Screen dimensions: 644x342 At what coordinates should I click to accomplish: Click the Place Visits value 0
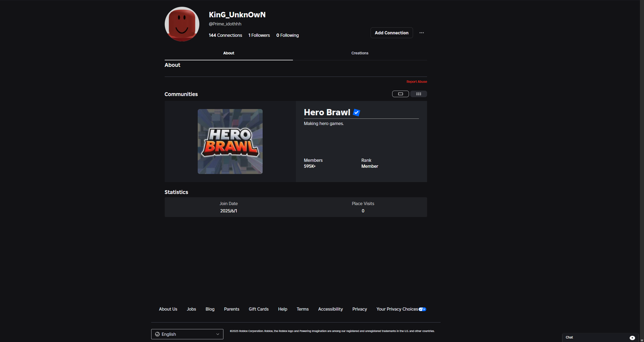(x=363, y=211)
